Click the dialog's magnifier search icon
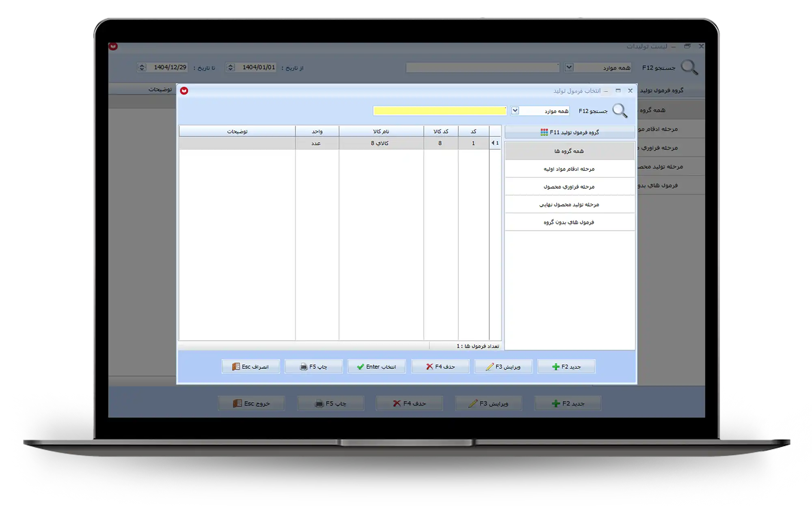The image size is (812, 506). pos(620,111)
